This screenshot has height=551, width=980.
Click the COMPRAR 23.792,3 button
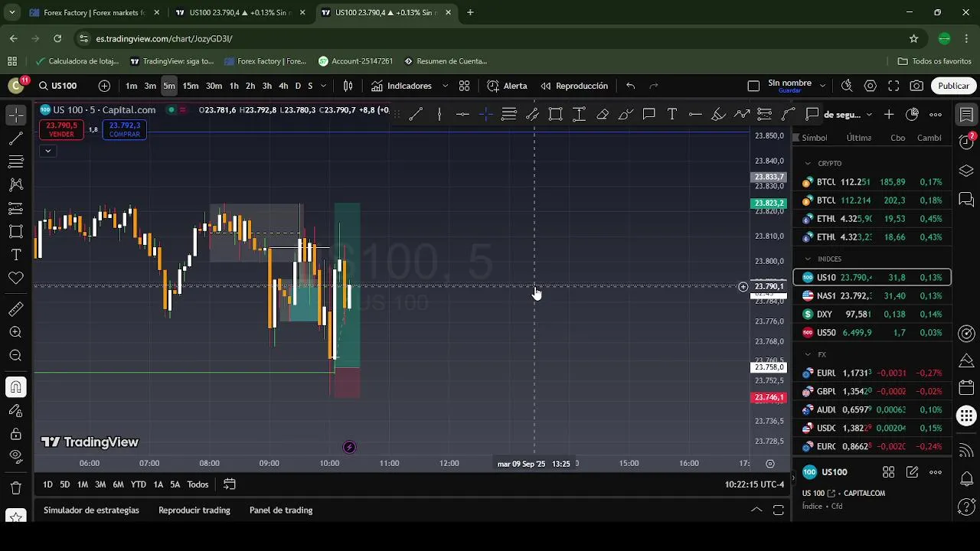click(125, 129)
